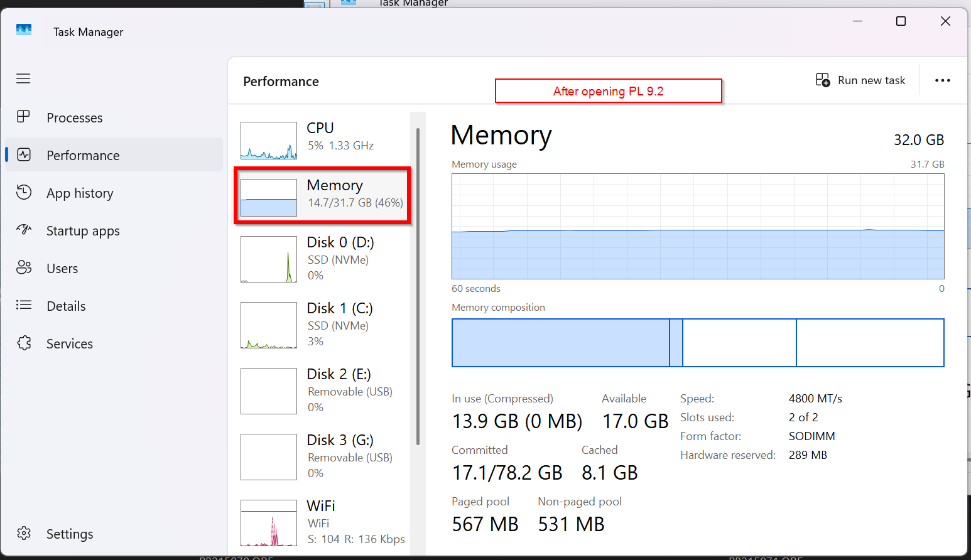971x560 pixels.
Task: Open the three-dots more options menu
Action: pyautogui.click(x=942, y=80)
